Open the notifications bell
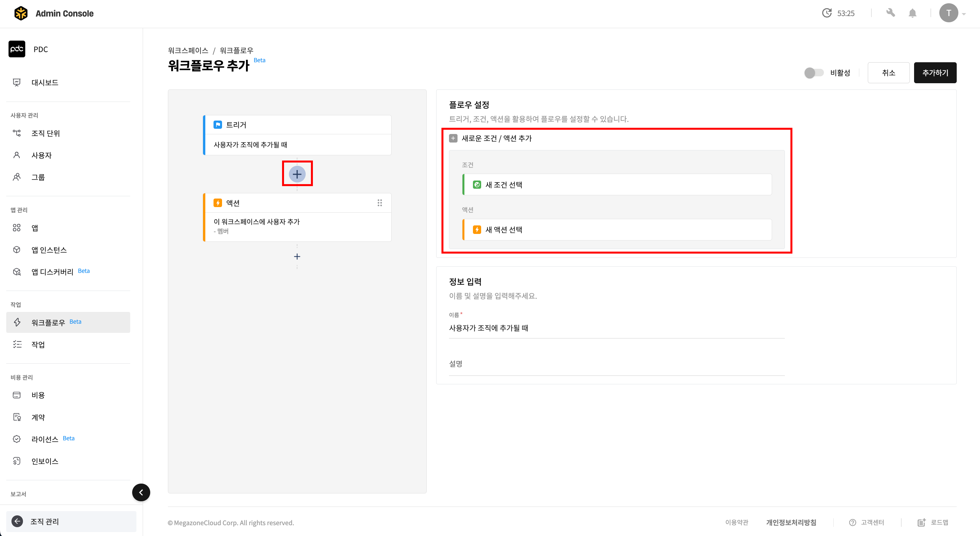The image size is (980, 536). pos(912,13)
